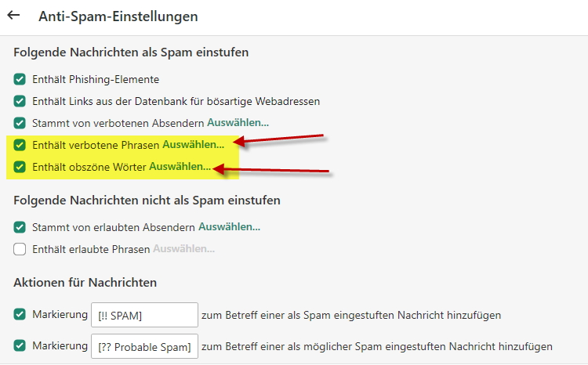Toggle 'Enthält obszöne Wörter' checkbox
The image size is (588, 365).
20,167
